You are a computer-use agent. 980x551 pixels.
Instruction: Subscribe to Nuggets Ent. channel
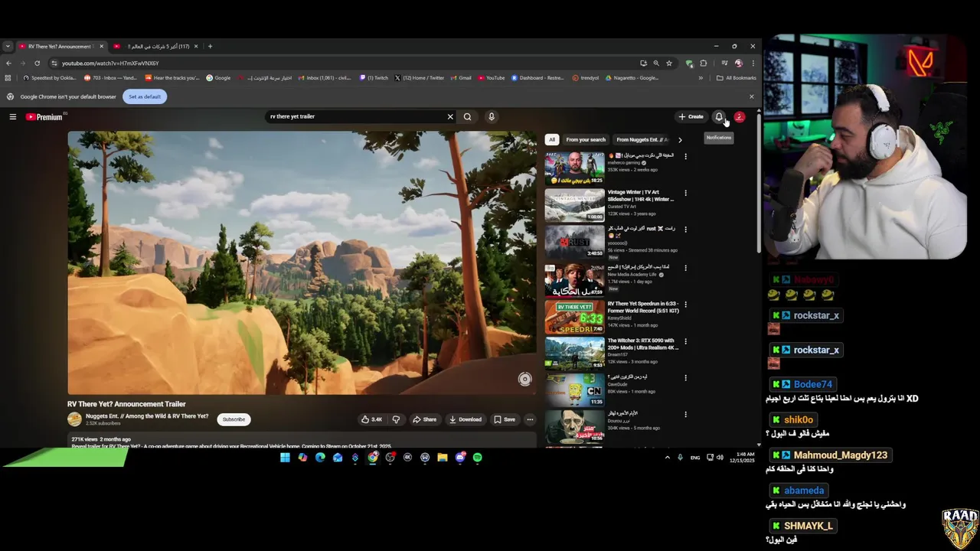234,419
